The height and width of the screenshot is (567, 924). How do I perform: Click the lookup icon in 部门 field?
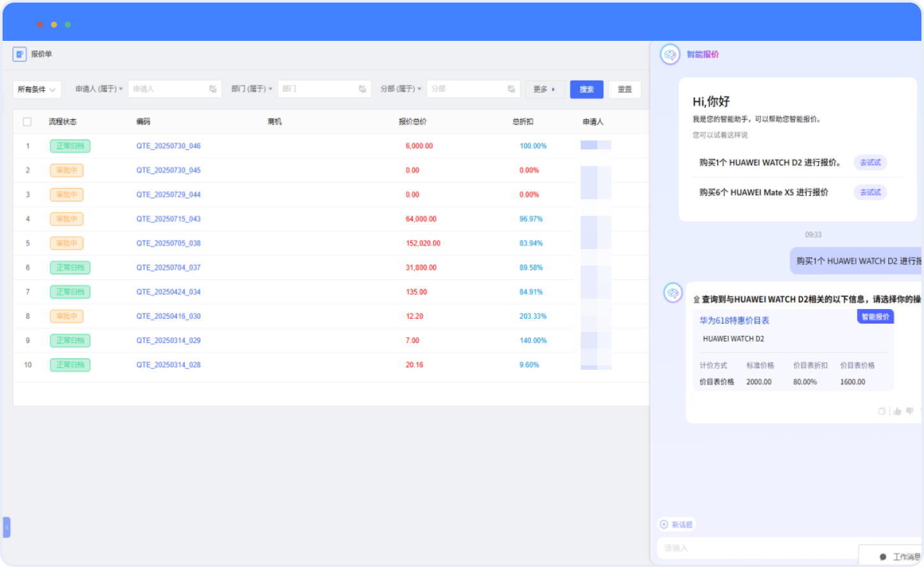click(362, 89)
